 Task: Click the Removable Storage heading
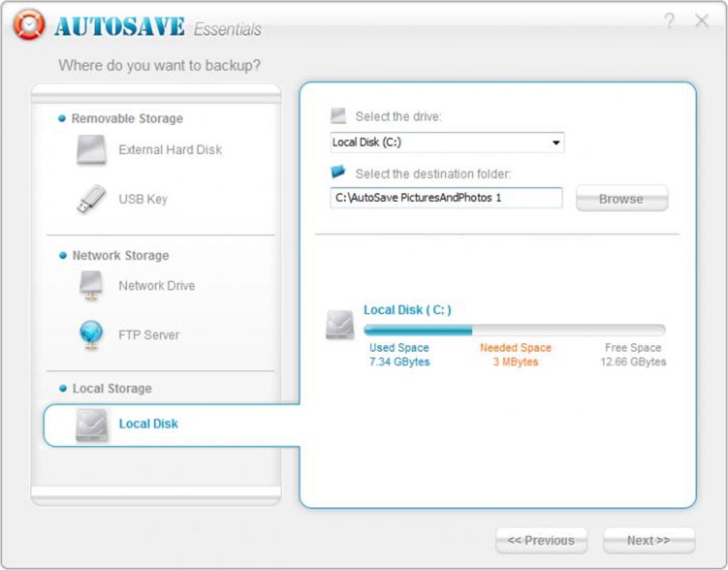tap(127, 119)
